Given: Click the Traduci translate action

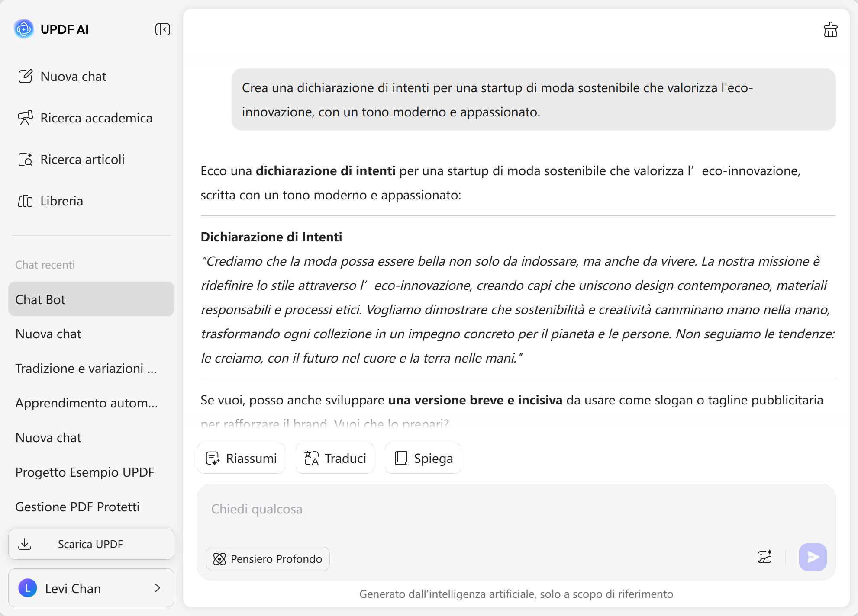Looking at the screenshot, I should click(x=335, y=458).
